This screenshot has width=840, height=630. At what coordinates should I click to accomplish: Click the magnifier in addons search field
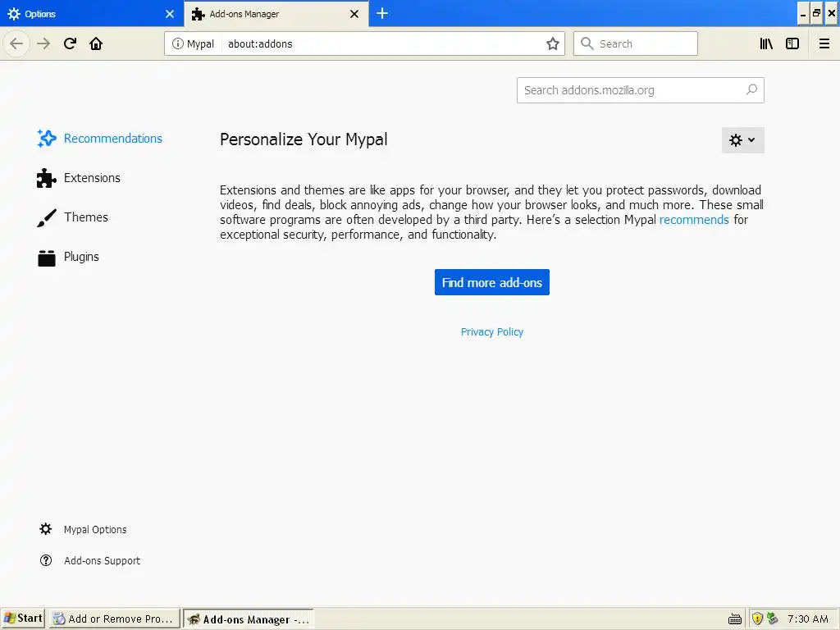pos(751,89)
